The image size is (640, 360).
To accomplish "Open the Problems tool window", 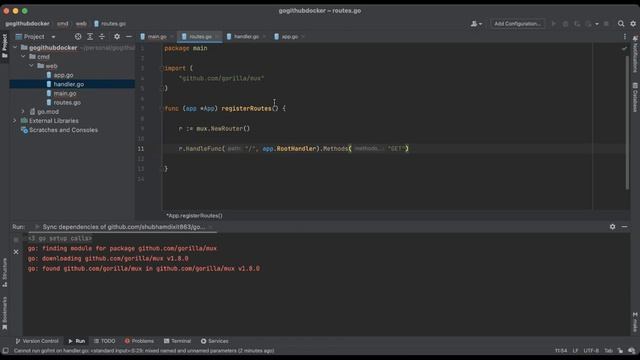I will click(139, 341).
